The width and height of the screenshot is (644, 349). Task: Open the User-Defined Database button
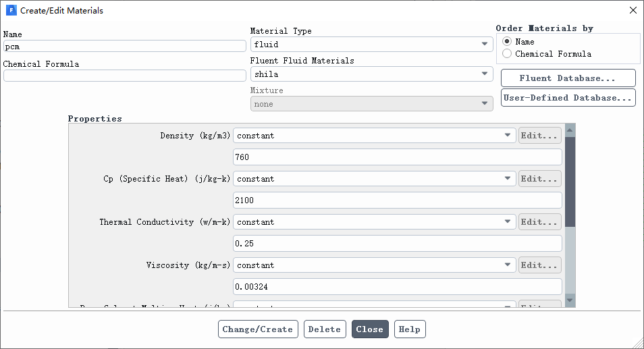click(568, 98)
